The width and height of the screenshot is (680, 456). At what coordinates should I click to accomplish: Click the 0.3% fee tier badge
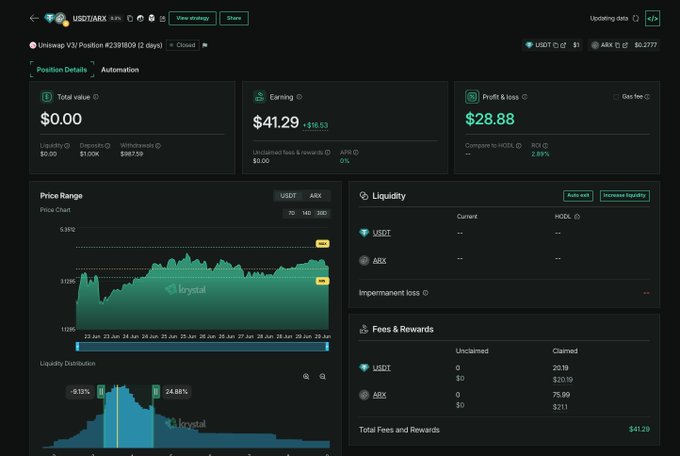tap(115, 19)
